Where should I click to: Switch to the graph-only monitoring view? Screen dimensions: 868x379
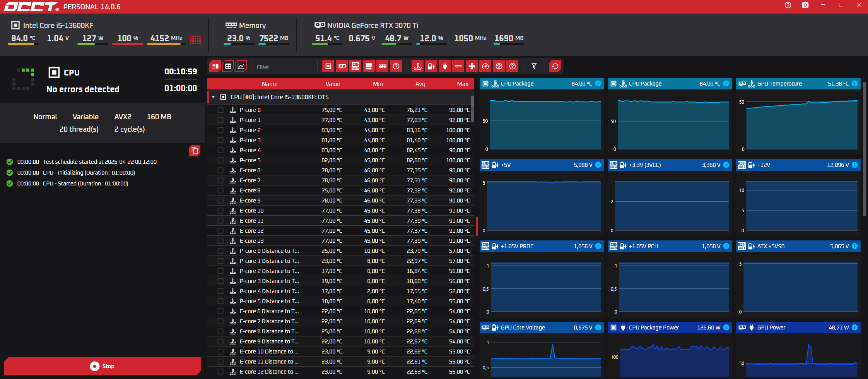click(241, 66)
